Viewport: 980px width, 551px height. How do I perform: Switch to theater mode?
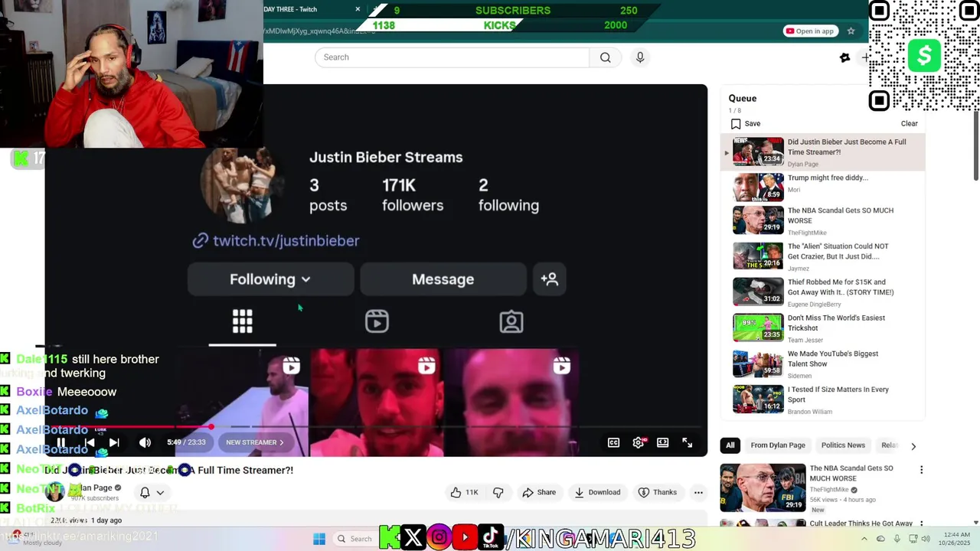point(663,442)
